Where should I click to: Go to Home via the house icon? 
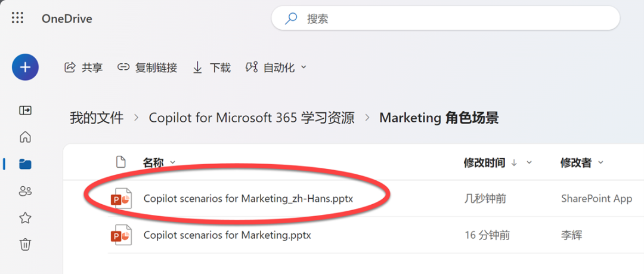tap(26, 137)
